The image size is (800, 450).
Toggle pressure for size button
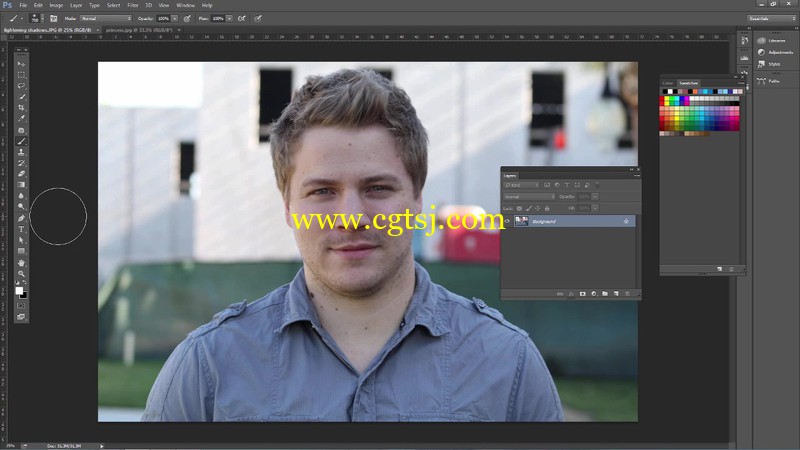coord(258,18)
